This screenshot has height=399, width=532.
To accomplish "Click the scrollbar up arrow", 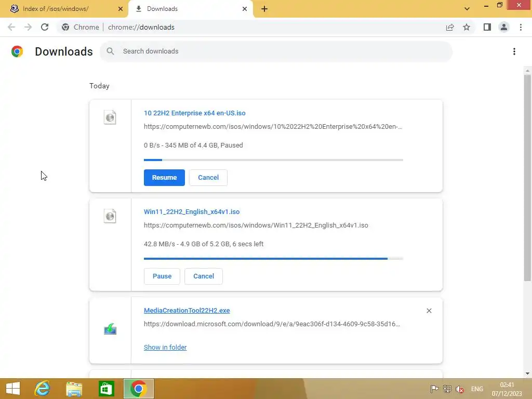I will click(527, 71).
